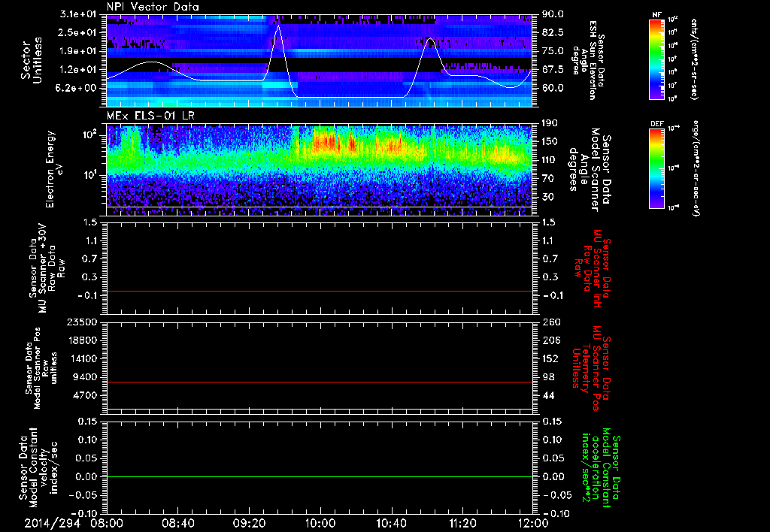Select the 'MEx ELS-01 LR' panel title

[150, 116]
